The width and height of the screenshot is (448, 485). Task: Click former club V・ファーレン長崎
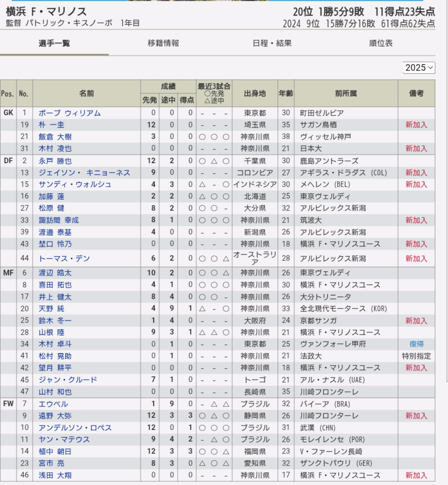click(x=331, y=452)
